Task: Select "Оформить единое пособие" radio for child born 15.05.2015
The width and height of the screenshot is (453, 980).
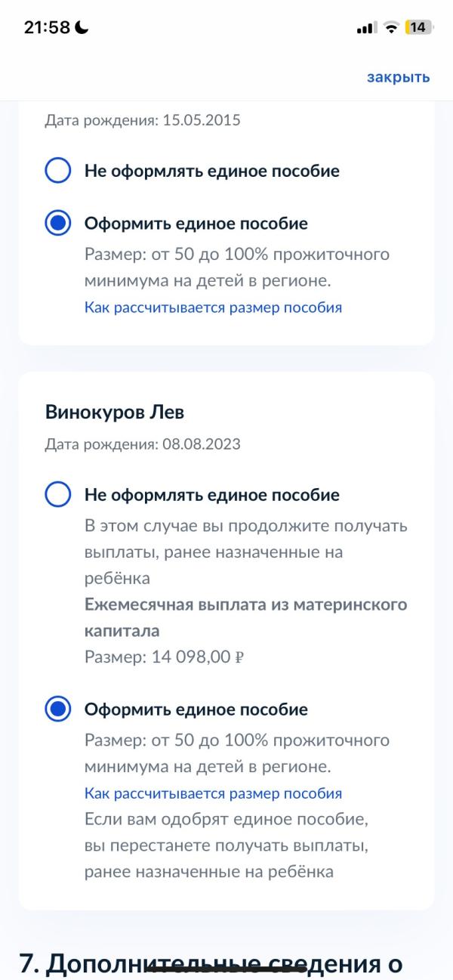Action: pyautogui.click(x=59, y=224)
